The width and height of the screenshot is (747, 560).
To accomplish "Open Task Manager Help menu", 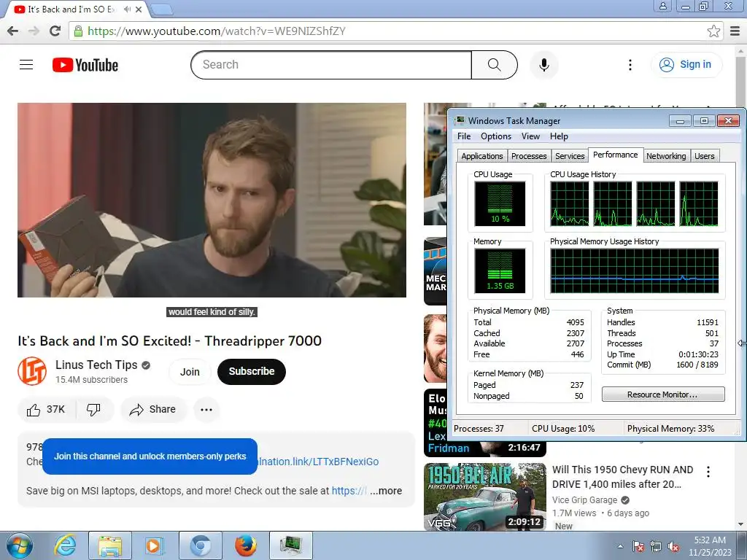I will pyautogui.click(x=559, y=136).
